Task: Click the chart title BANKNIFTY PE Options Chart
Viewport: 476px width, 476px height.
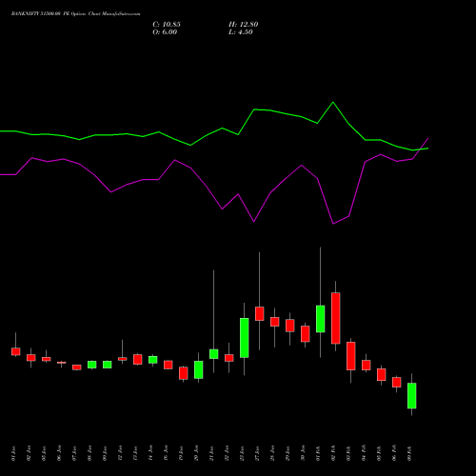Action: (76, 14)
